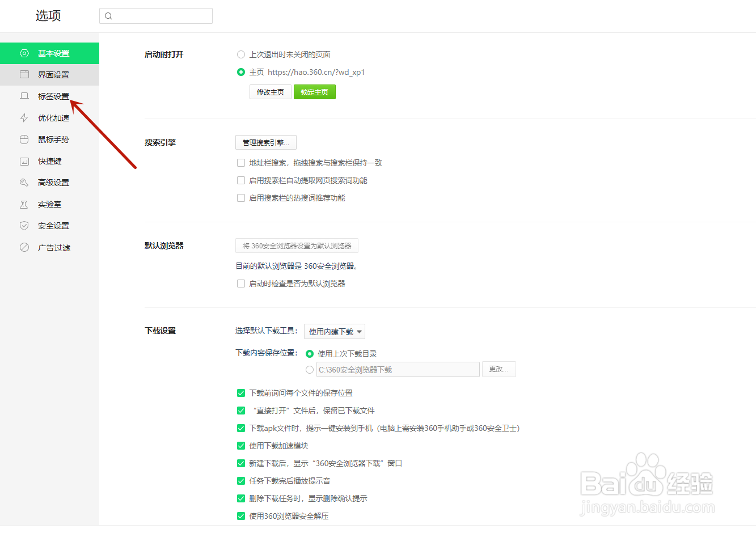This screenshot has height=533, width=756.
Task: Select 上次退出时未关闭的页面 startup option
Action: click(x=241, y=54)
